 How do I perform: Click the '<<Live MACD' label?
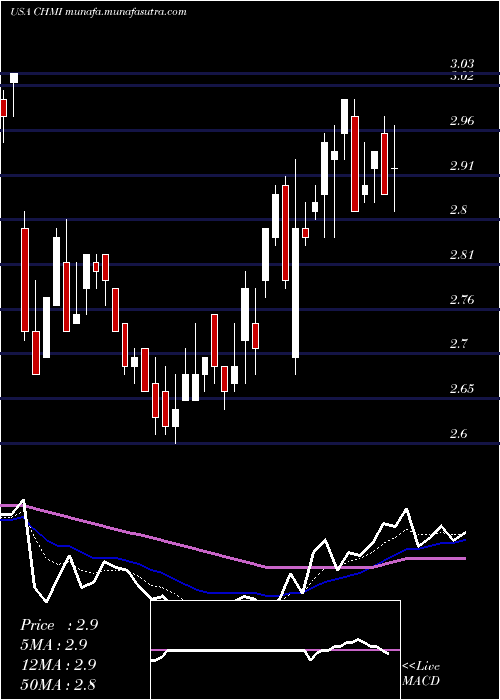coord(421,674)
